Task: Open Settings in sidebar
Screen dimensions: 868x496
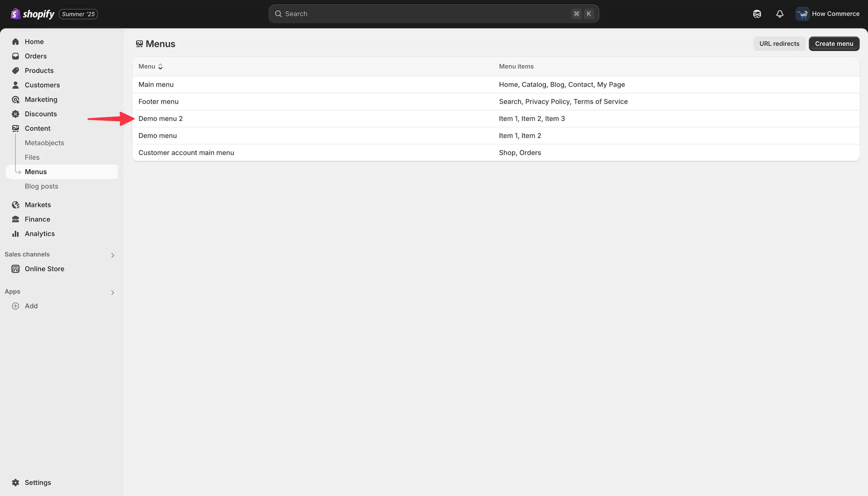Action: 62,482
